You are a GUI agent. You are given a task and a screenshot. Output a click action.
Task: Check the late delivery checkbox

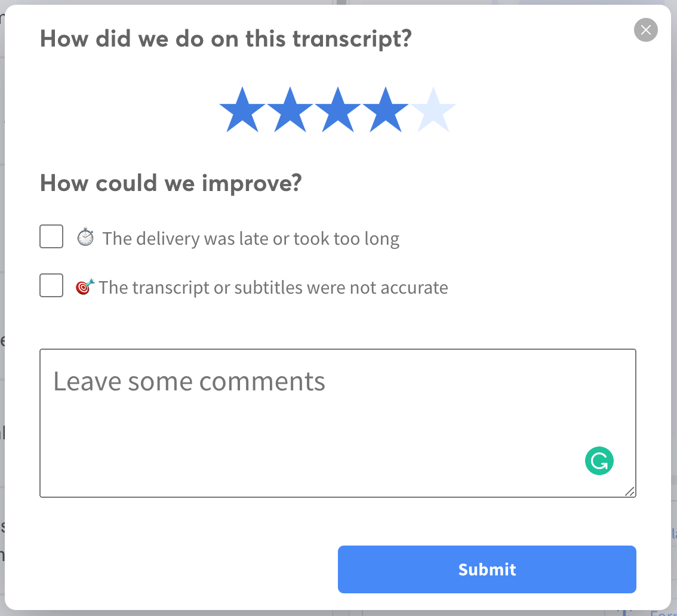click(51, 236)
